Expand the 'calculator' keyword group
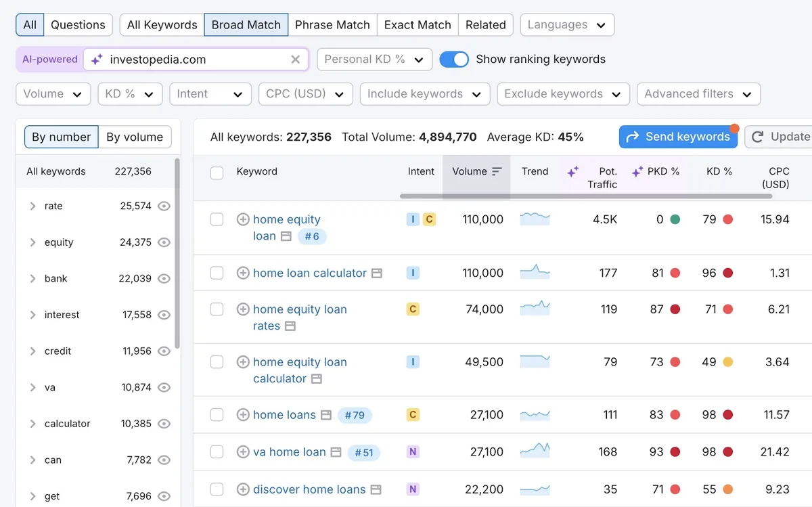The image size is (812, 507). coord(32,424)
